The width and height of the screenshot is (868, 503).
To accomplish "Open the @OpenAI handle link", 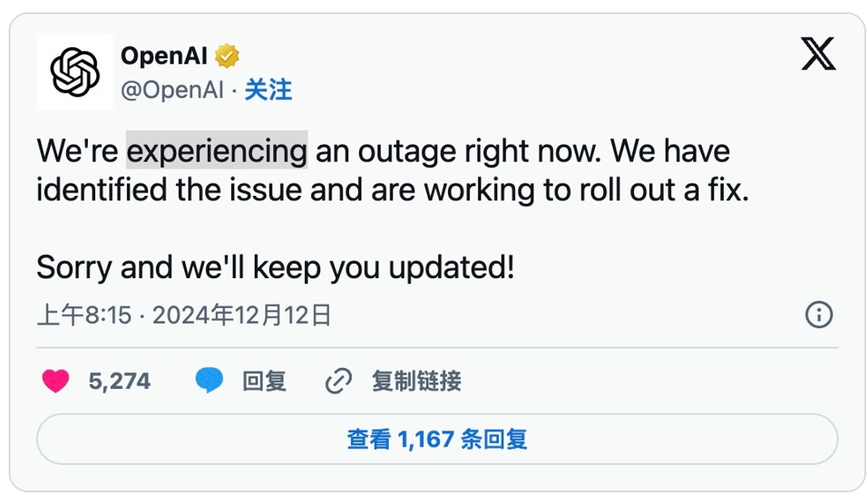I will pos(172,90).
